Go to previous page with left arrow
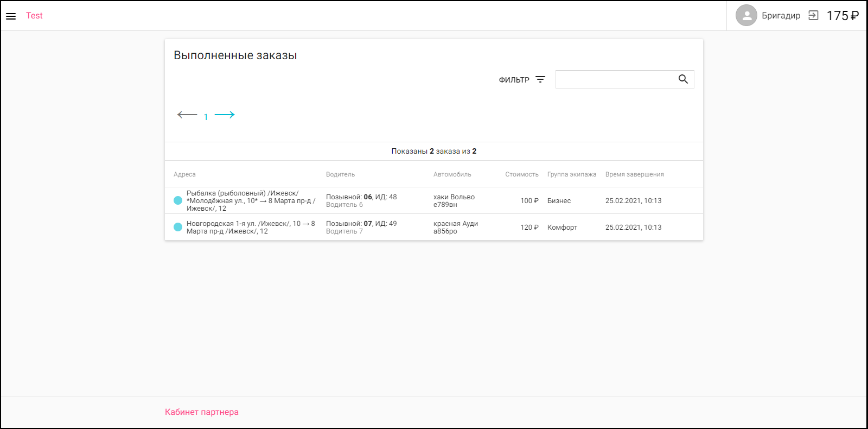Image resolution: width=868 pixels, height=429 pixels. [x=187, y=115]
